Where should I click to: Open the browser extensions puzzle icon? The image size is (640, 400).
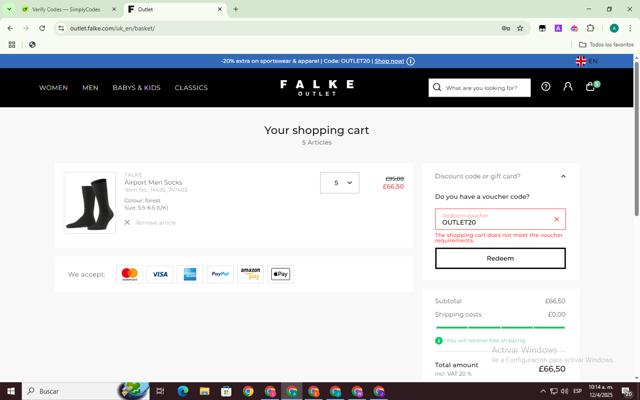click(590, 28)
